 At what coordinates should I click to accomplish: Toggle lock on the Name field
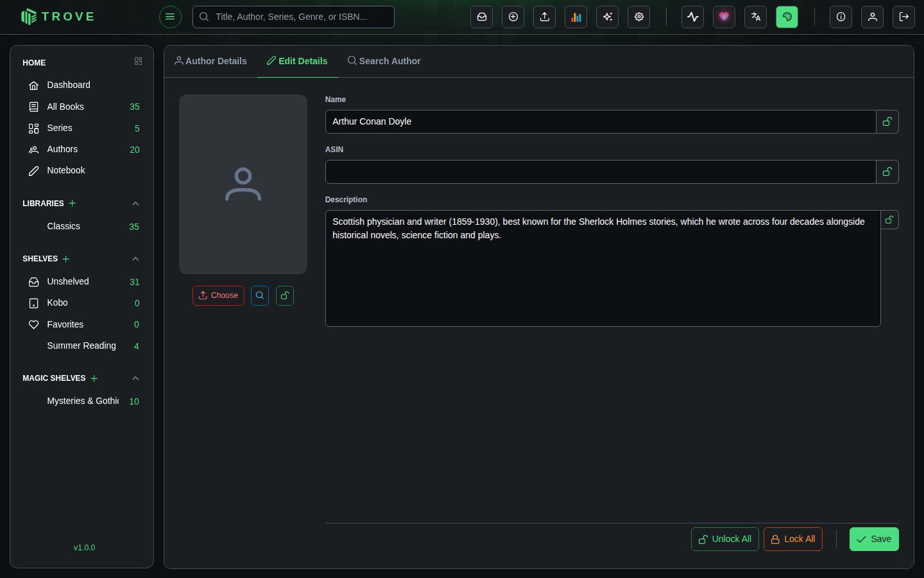pyautogui.click(x=887, y=121)
